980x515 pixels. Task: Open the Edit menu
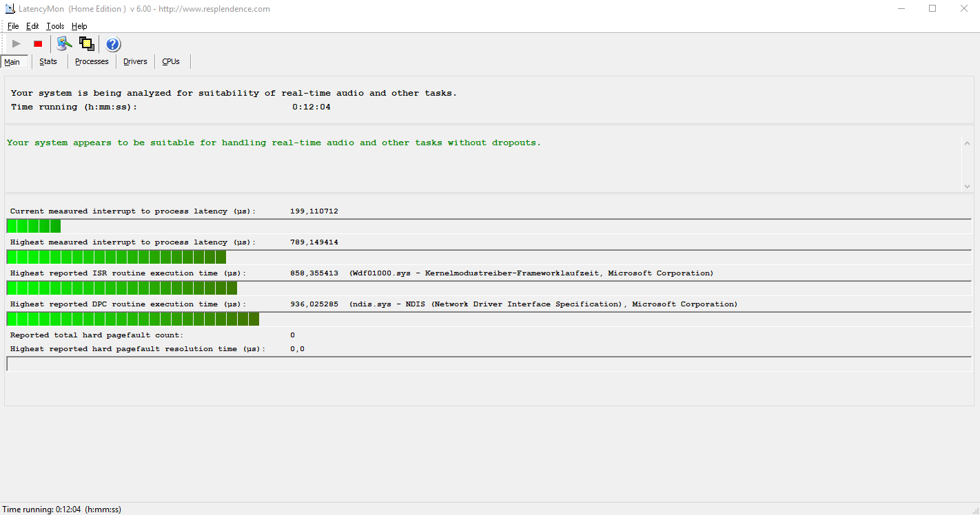(x=32, y=26)
